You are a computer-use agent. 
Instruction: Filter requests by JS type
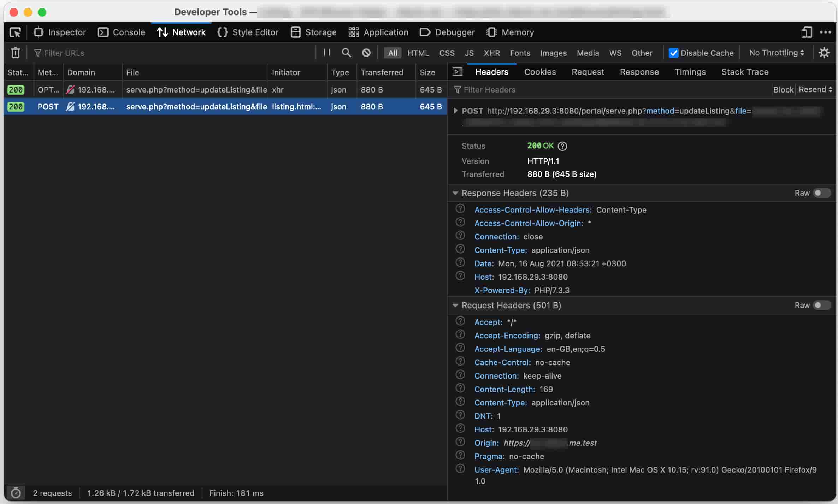coord(469,53)
